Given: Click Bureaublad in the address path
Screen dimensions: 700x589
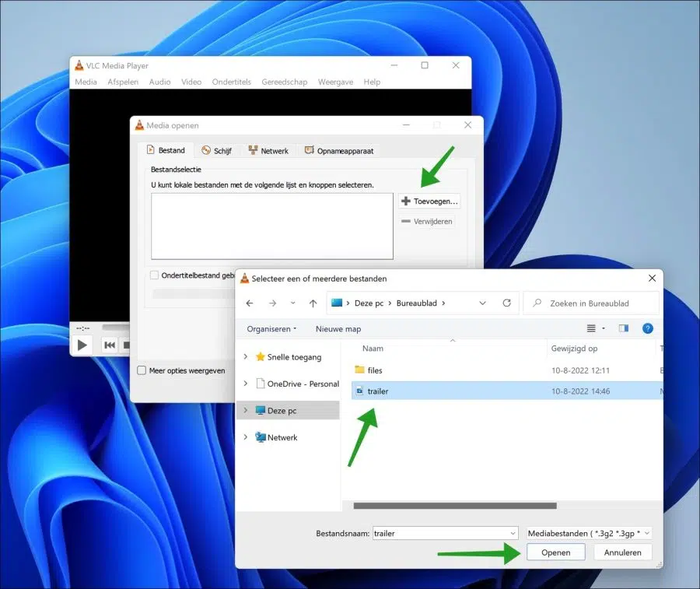Looking at the screenshot, I should [x=417, y=303].
